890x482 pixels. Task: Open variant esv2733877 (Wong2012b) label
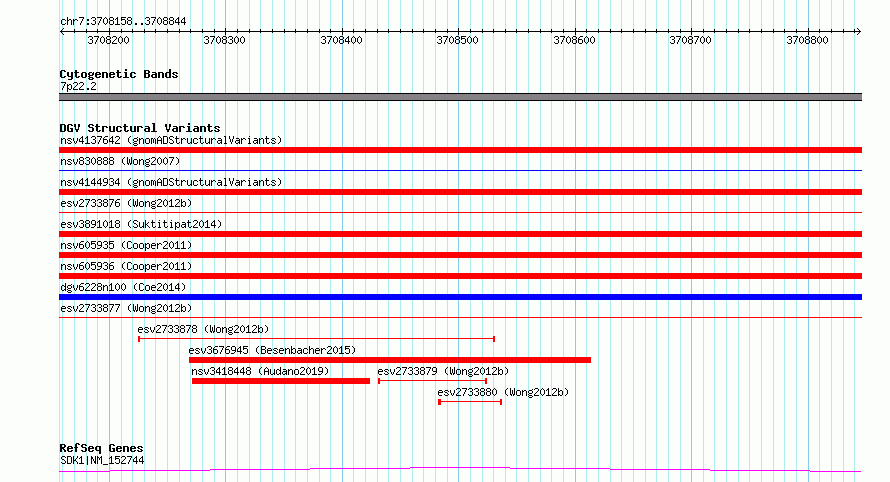pos(126,308)
